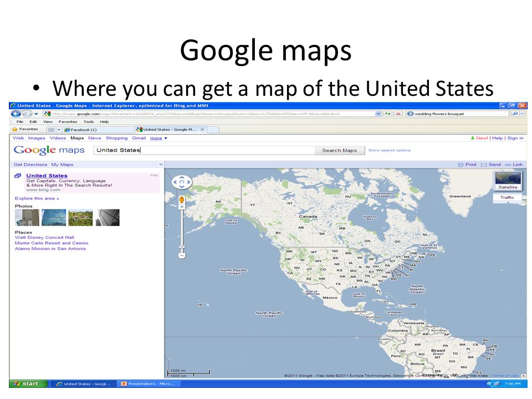Click the Help link at top right
This screenshot has height=399, width=532.
[498, 138]
